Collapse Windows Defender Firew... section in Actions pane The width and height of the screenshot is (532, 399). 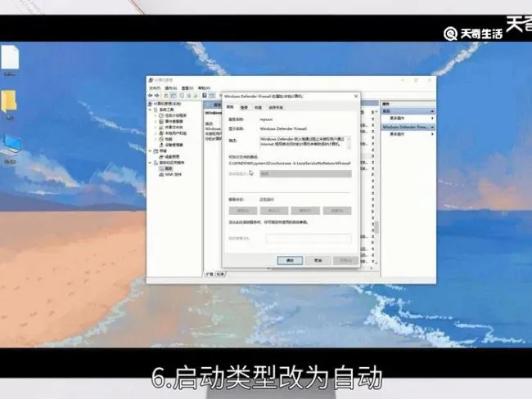(432, 127)
